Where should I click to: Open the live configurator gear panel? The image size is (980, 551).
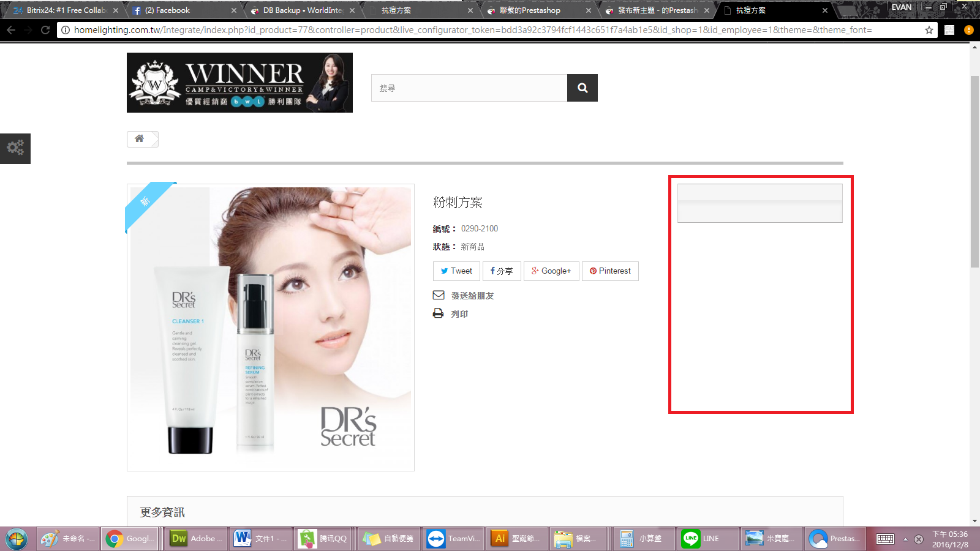coord(15,148)
